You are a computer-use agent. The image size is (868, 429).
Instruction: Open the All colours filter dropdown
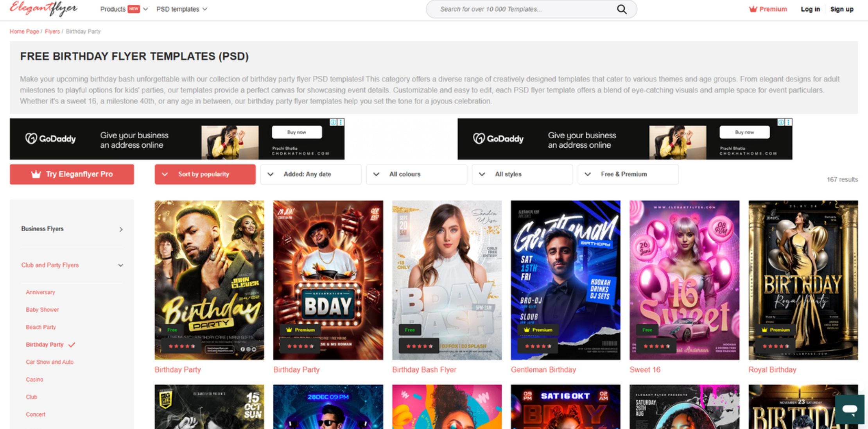pos(416,174)
